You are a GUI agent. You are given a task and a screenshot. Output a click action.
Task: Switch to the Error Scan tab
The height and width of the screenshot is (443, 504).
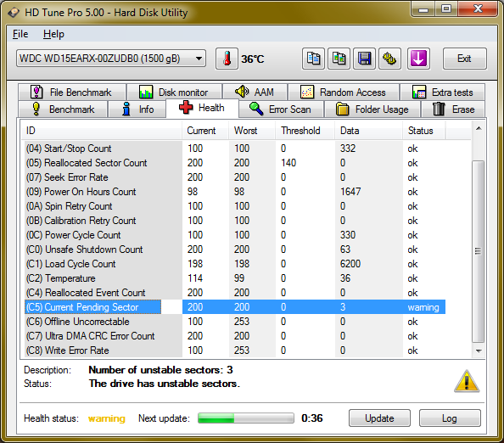pyautogui.click(x=281, y=109)
